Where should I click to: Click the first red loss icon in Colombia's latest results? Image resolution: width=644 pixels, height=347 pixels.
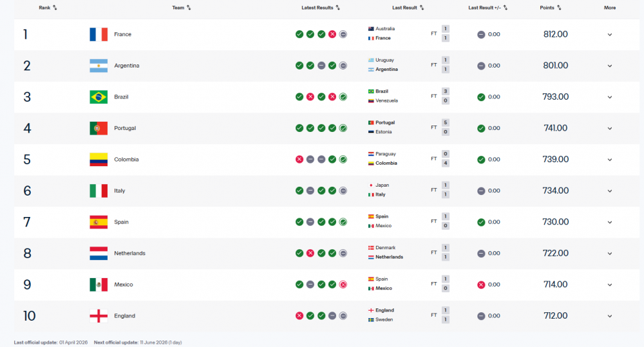[299, 159]
